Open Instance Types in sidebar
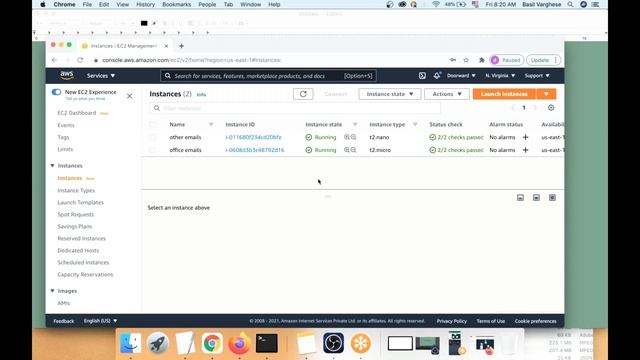The height and width of the screenshot is (360, 640). point(76,191)
